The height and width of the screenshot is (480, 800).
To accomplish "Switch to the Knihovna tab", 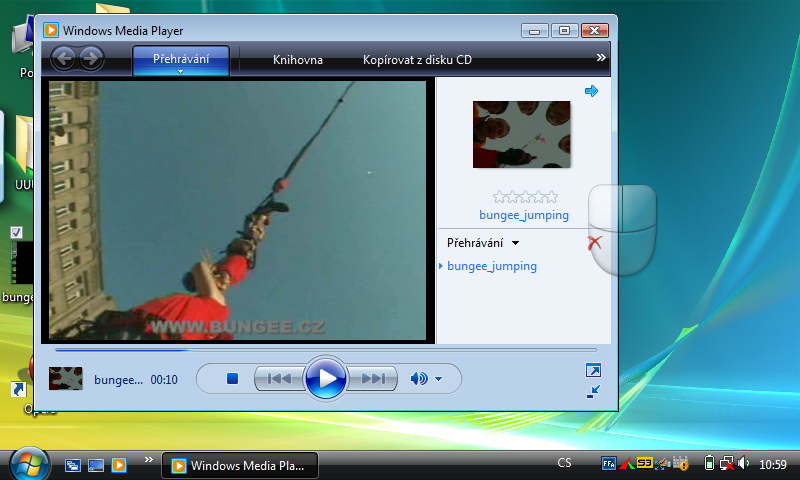I will point(297,60).
